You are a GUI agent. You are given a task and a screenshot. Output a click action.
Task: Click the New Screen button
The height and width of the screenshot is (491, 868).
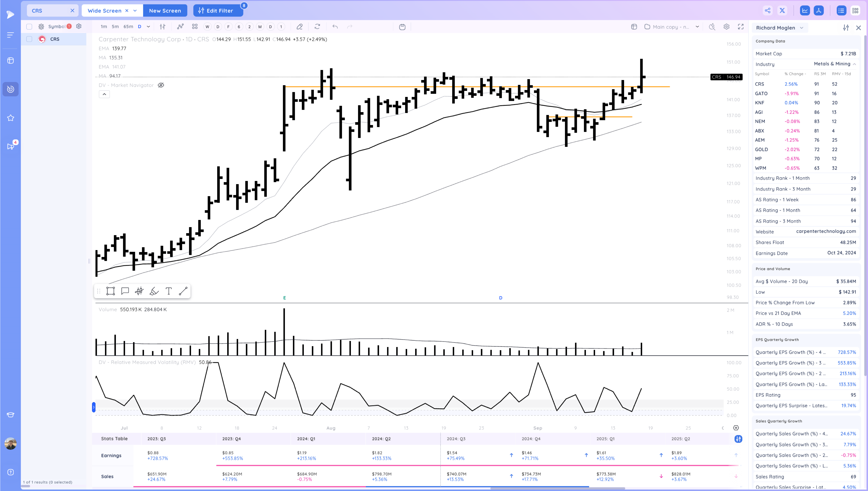[165, 11]
